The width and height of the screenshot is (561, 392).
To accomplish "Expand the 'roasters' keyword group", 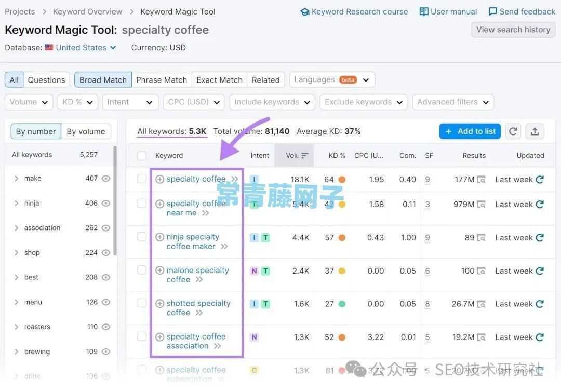I will coord(16,327).
